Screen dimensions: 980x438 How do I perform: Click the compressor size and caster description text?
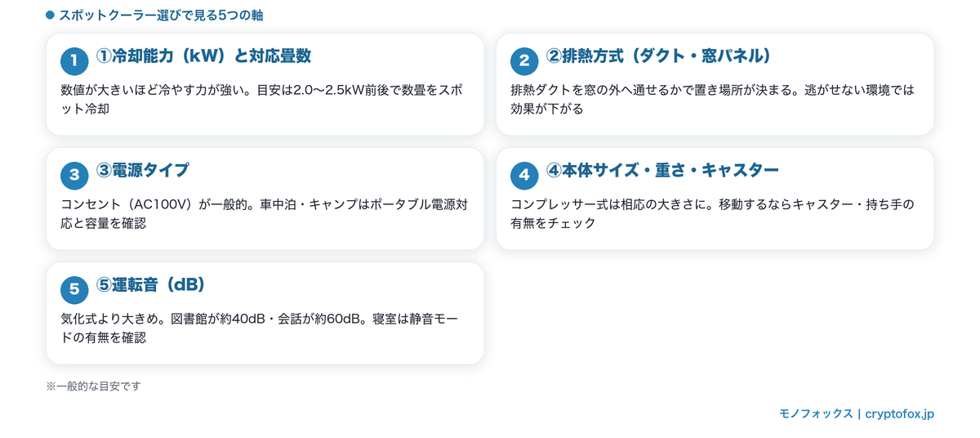pos(712,213)
